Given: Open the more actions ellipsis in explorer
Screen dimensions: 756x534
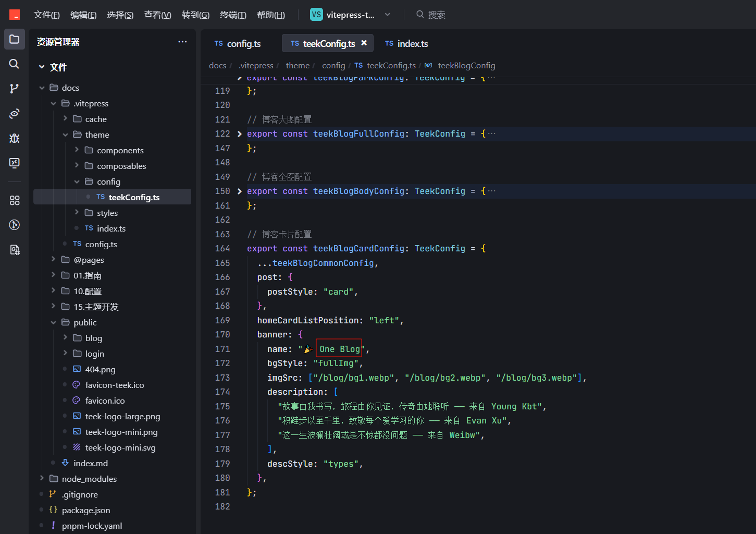Looking at the screenshot, I should pyautogui.click(x=182, y=42).
